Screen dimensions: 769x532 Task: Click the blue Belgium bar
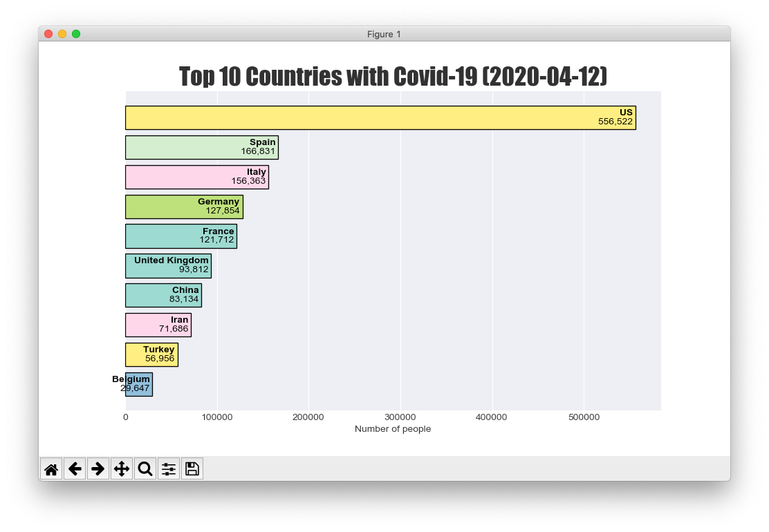pyautogui.click(x=139, y=385)
